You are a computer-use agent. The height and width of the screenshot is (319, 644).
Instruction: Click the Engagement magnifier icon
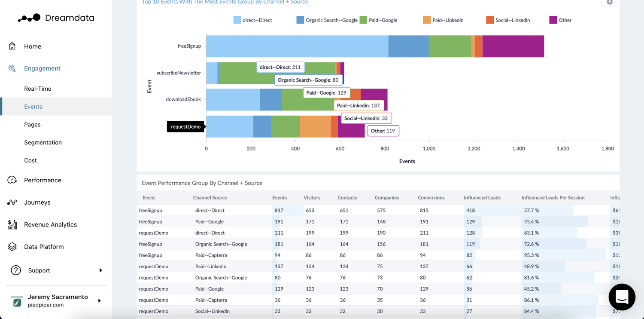[x=12, y=68]
